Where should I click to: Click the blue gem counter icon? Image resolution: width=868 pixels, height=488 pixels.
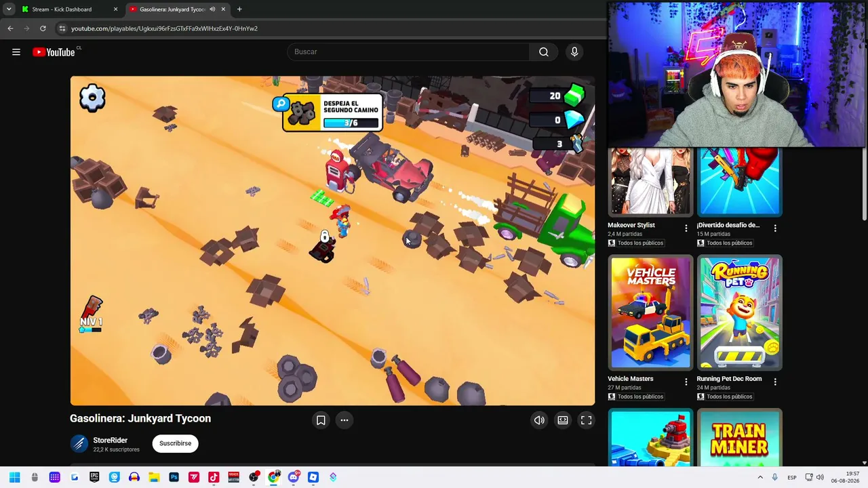pyautogui.click(x=574, y=119)
